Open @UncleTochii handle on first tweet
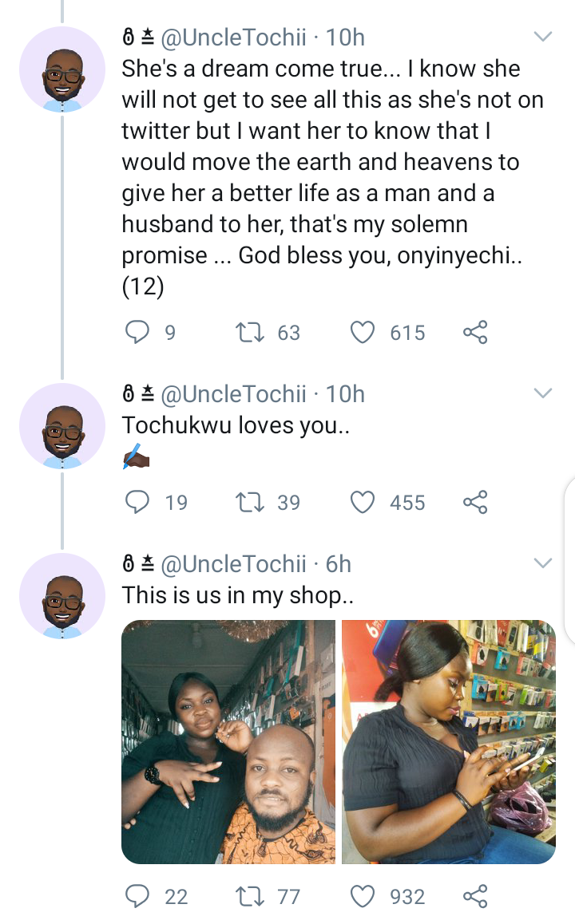Screen dimensions: 575x924 click(x=233, y=38)
